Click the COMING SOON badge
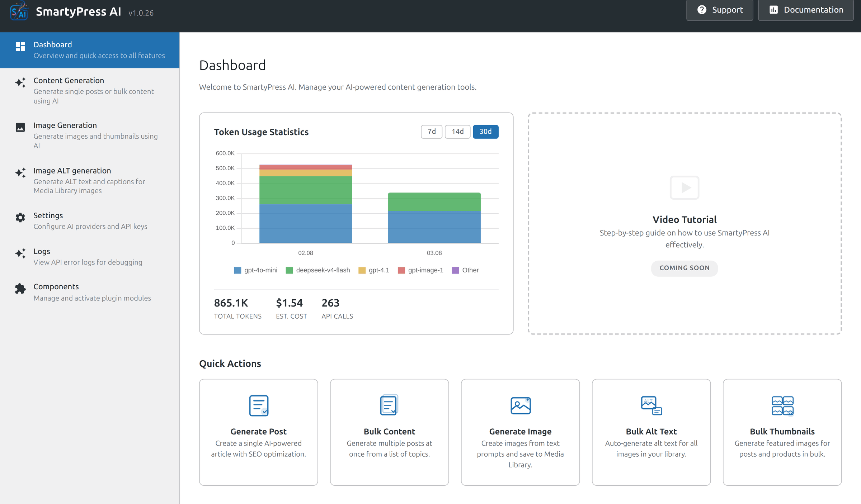The width and height of the screenshot is (861, 504). coord(684,268)
